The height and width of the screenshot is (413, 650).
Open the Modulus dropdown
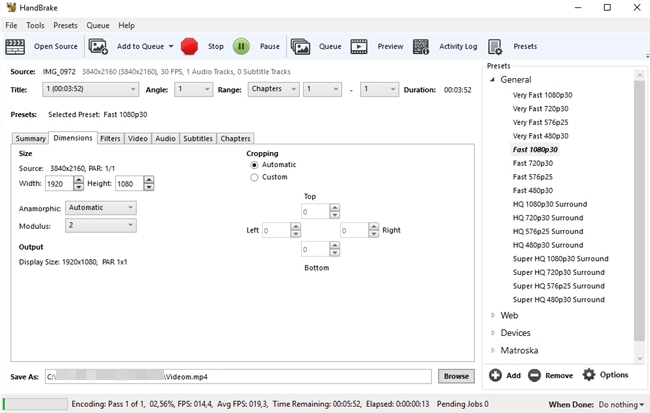(101, 225)
